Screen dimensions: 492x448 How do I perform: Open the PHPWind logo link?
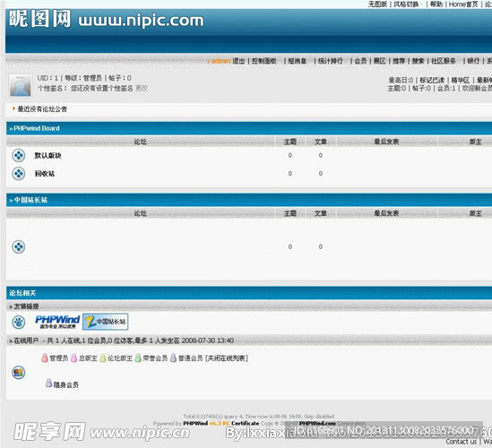(x=57, y=322)
